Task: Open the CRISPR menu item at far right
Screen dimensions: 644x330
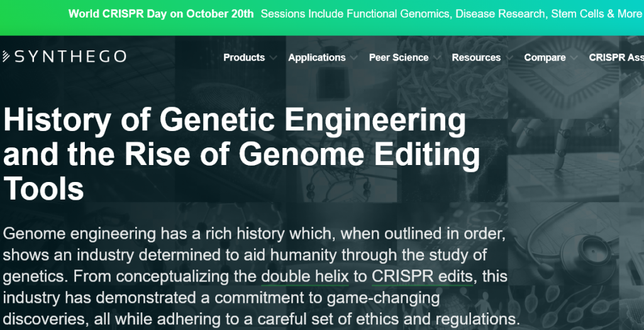Action: (616, 57)
